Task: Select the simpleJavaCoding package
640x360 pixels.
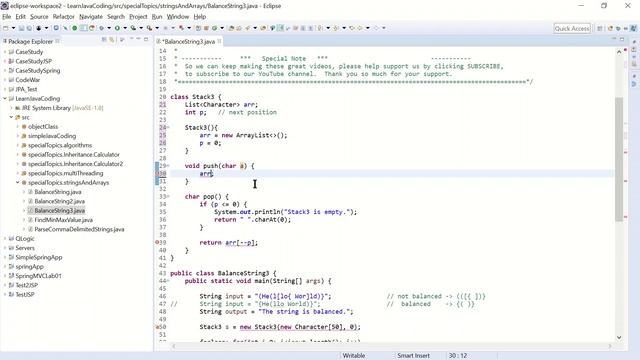Action: tap(52, 136)
